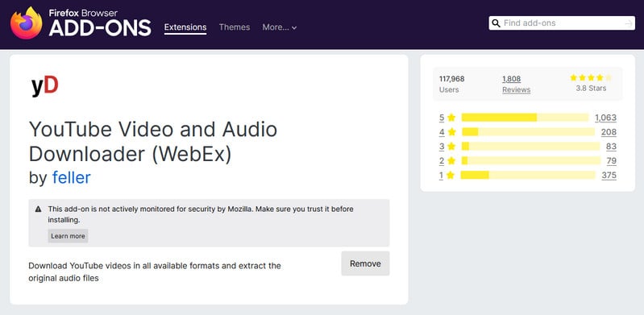Click the YouTube Video and Audio Downloader title

[153, 142]
